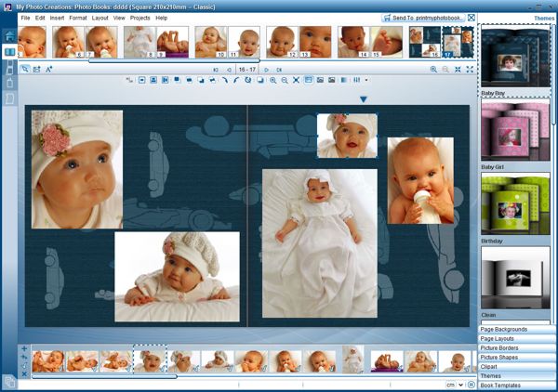Open the Book Templates section
558x392 pixels.
[517, 385]
